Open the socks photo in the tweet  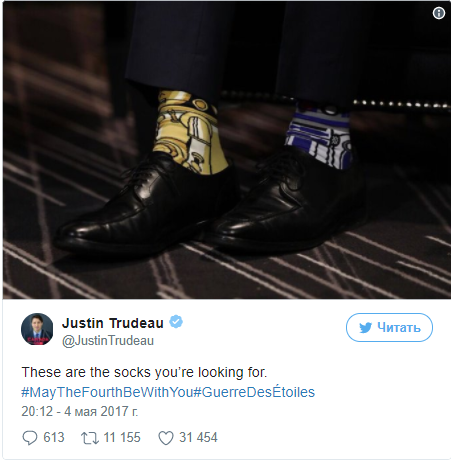coord(227,150)
